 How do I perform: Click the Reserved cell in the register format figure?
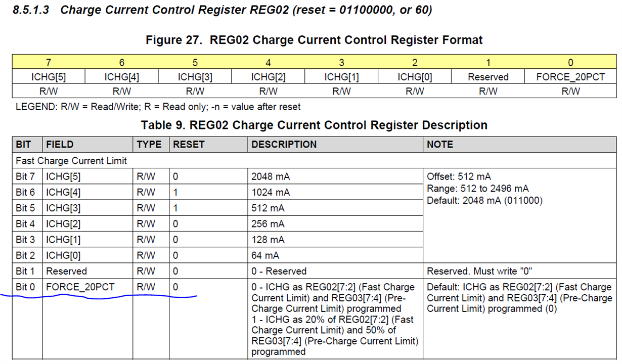[x=488, y=77]
